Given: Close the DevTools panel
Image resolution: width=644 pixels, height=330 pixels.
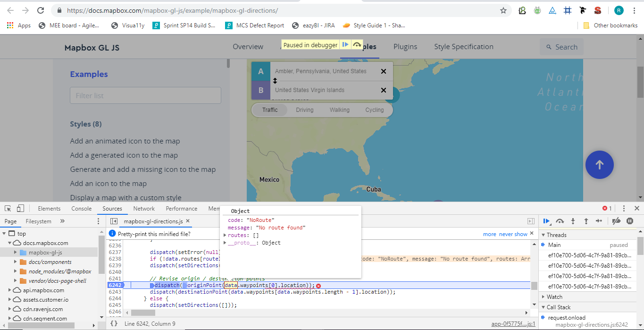Looking at the screenshot, I should tap(636, 208).
